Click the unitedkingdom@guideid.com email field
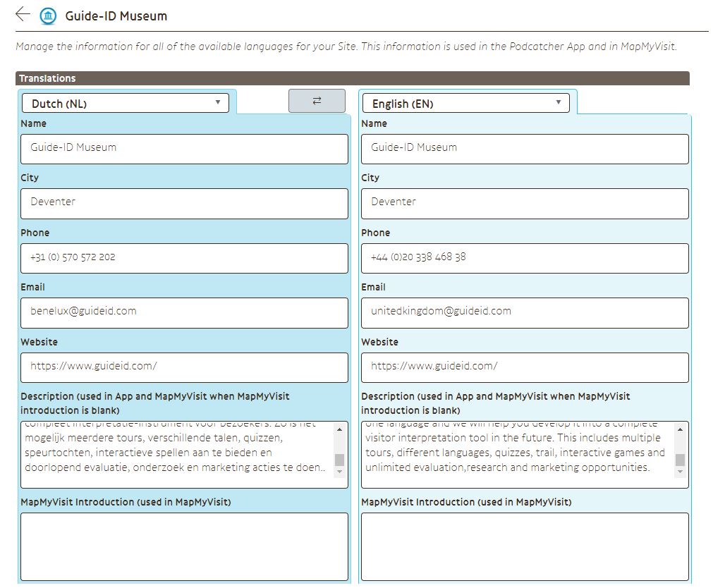This screenshot has width=713, height=588. pos(525,313)
